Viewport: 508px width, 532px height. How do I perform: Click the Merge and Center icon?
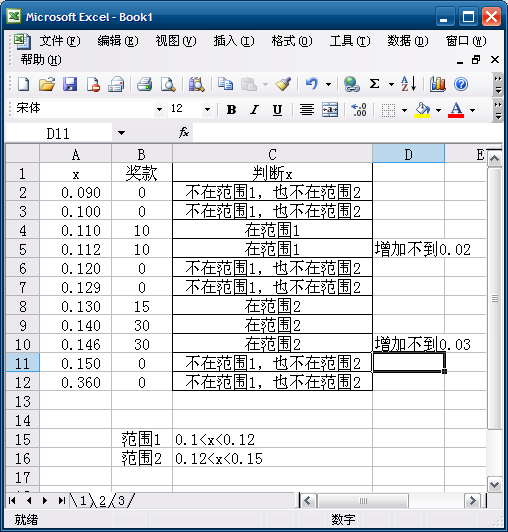[x=330, y=110]
